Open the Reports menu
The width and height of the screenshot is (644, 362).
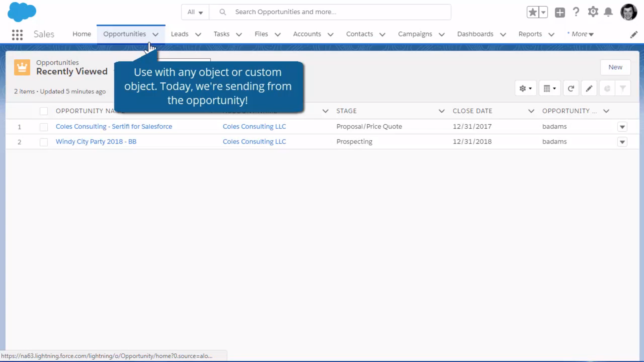click(536, 34)
